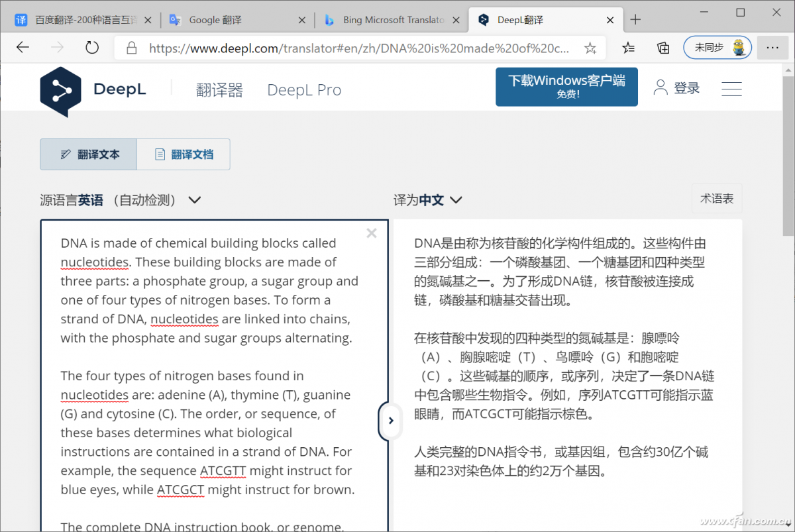
Task: Open the 翻译器 navigation link
Action: [x=219, y=90]
